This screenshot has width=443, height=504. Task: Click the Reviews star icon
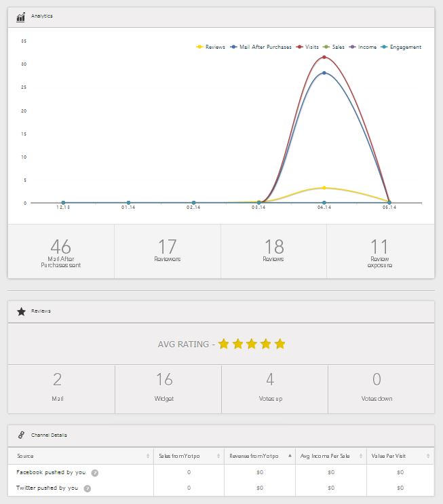(x=21, y=311)
